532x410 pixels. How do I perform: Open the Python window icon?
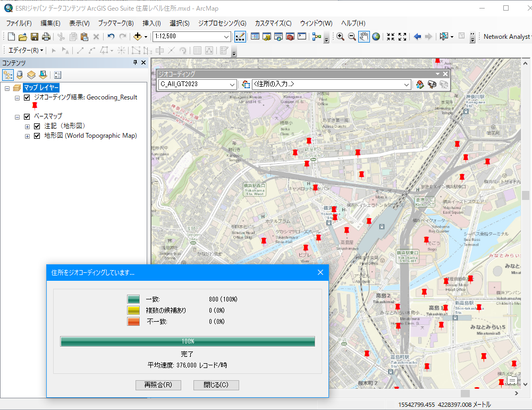pos(302,36)
